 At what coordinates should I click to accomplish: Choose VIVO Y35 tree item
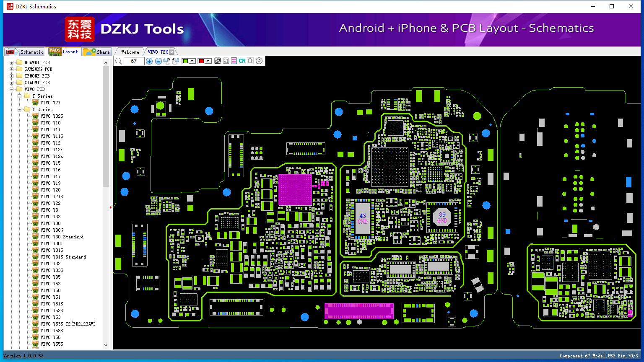(50, 277)
